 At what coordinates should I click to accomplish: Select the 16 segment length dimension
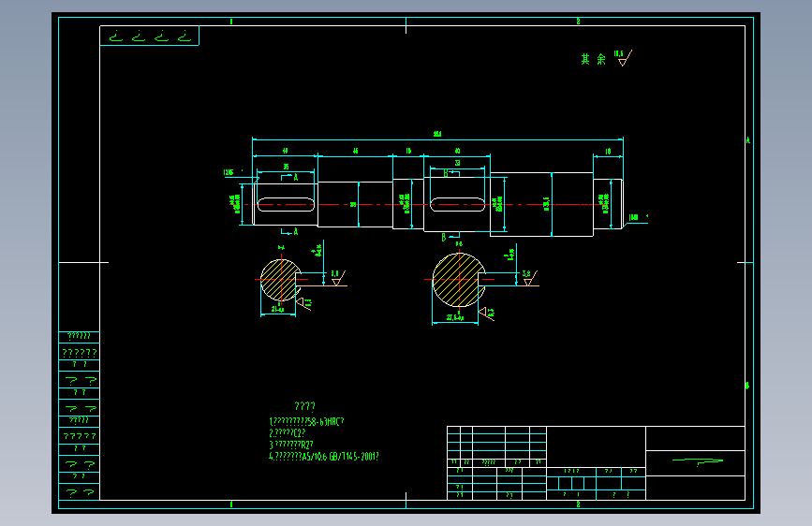coord(408,152)
